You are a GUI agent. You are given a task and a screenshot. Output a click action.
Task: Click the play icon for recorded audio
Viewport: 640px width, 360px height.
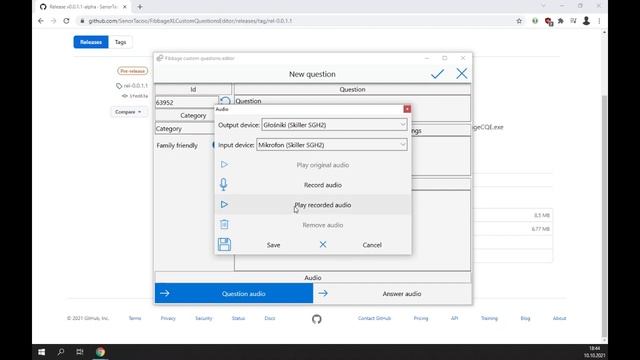[x=224, y=204]
